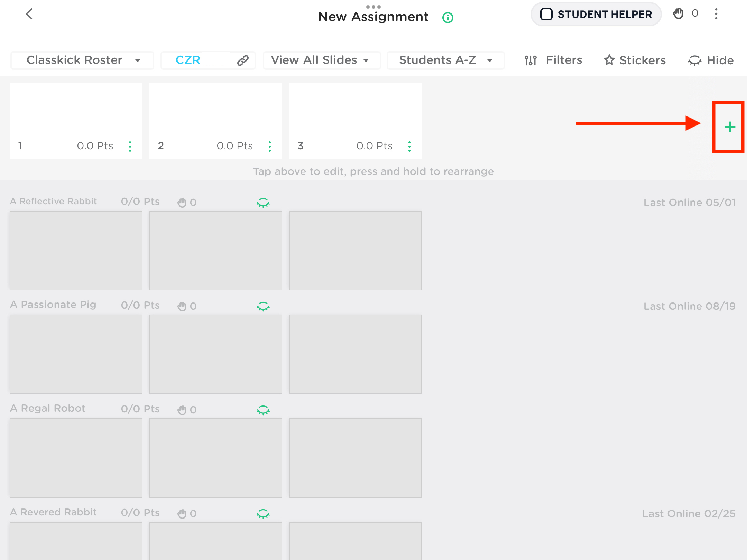Open A Passionate Pig's first slide
This screenshot has height=560, width=747.
coord(76,354)
